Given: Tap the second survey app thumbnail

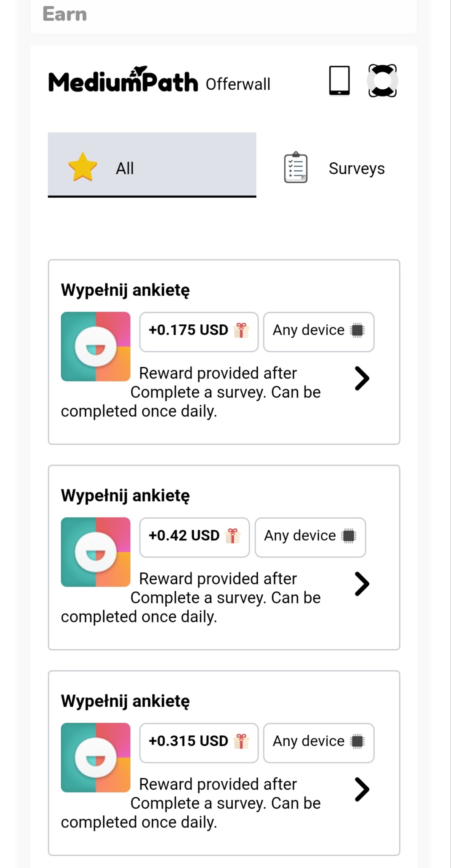Looking at the screenshot, I should click(x=96, y=552).
